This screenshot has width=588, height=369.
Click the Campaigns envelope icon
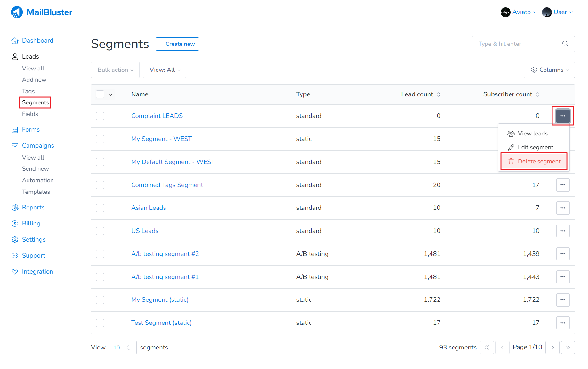pyautogui.click(x=15, y=146)
